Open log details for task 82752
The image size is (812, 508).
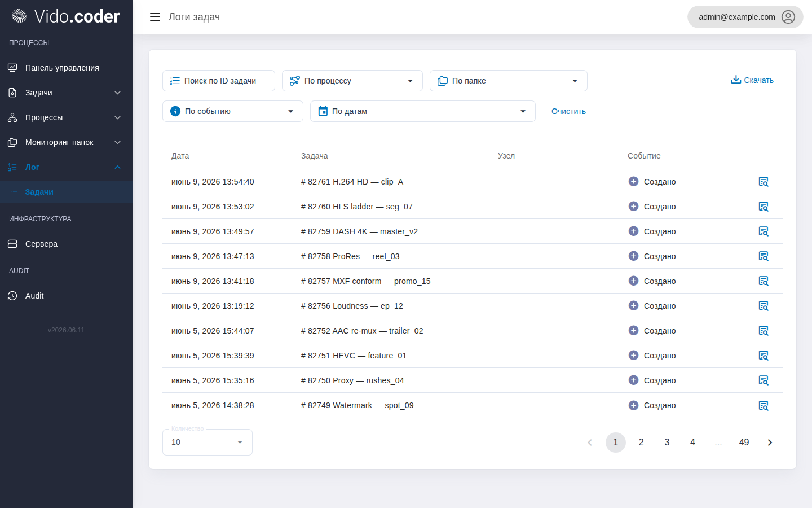[764, 331]
